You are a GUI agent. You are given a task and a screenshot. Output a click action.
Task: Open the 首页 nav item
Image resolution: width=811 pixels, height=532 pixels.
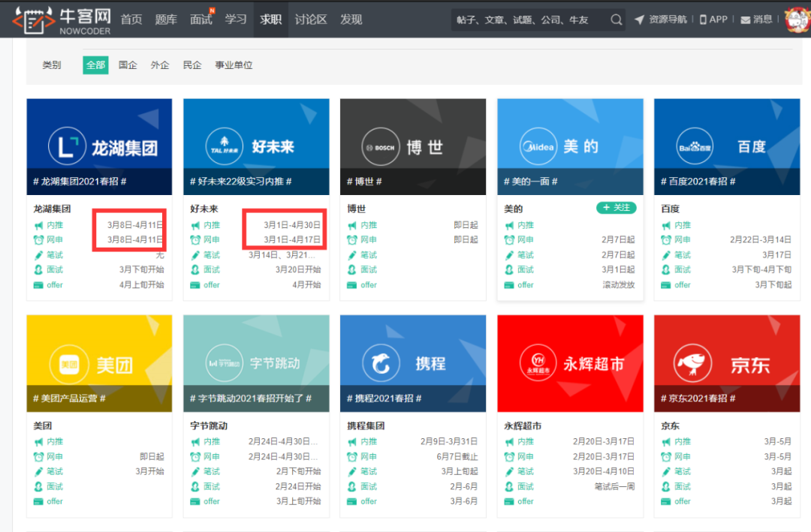tap(131, 20)
